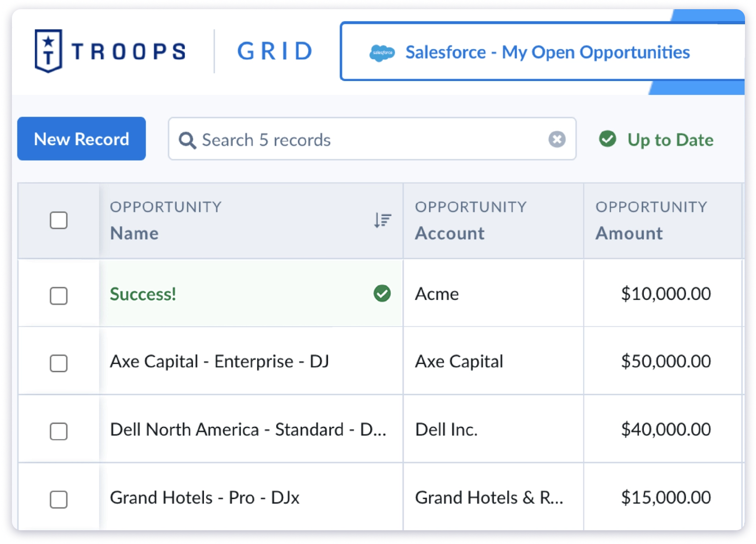Click the Up to Date checkmark icon
Screen dimensions: 756x544
(x=608, y=139)
